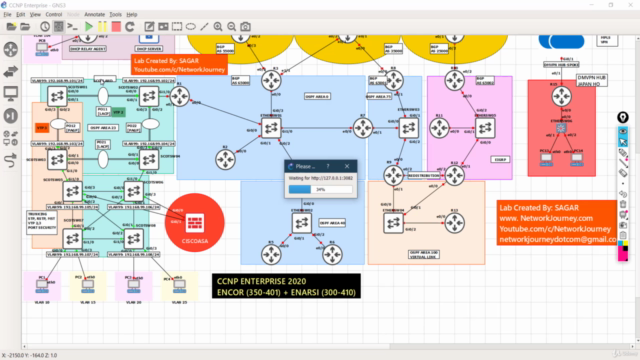Screen dimensions: 640x360
Task: Open the Annotate menu
Action: 95,14
